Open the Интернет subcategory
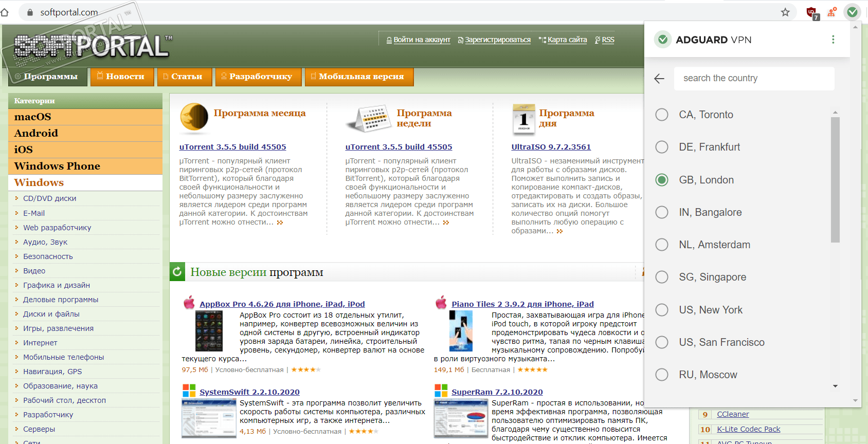Screen dimensions: 868x444 click(x=40, y=343)
